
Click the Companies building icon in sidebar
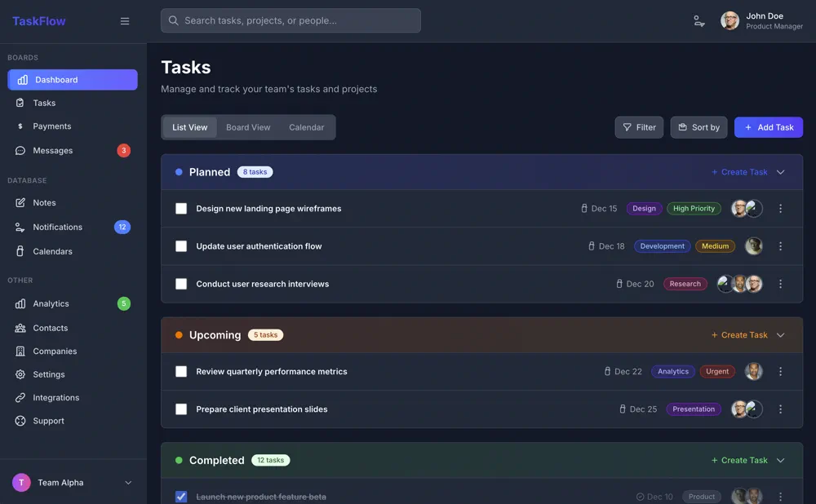[x=20, y=351]
